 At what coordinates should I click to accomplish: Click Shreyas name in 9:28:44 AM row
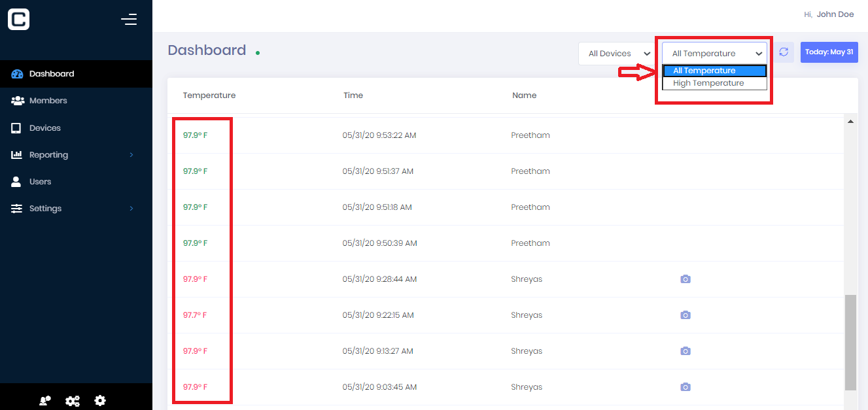[x=527, y=279]
